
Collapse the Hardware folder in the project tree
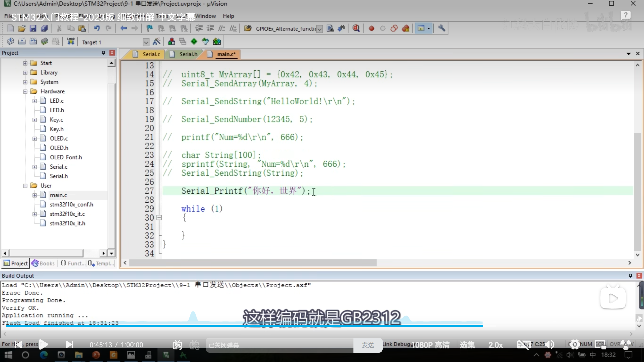coord(25,92)
